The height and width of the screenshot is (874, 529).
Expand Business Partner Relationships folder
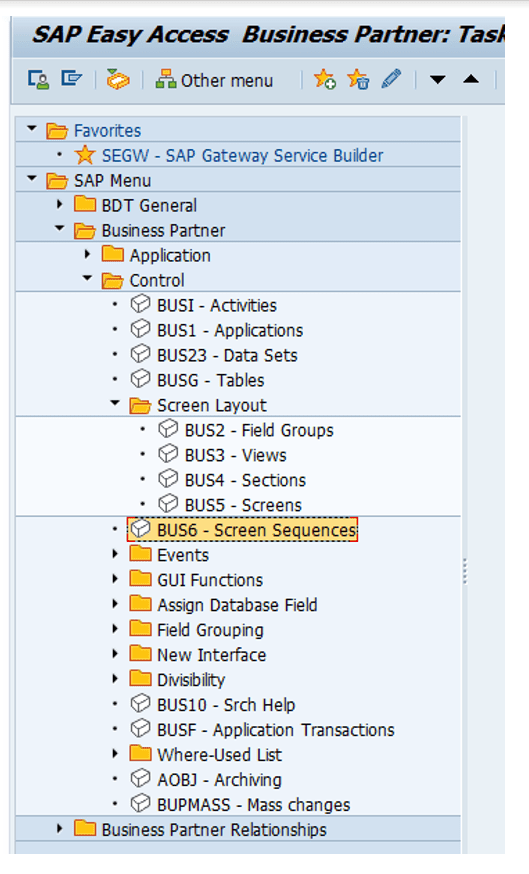click(60, 829)
